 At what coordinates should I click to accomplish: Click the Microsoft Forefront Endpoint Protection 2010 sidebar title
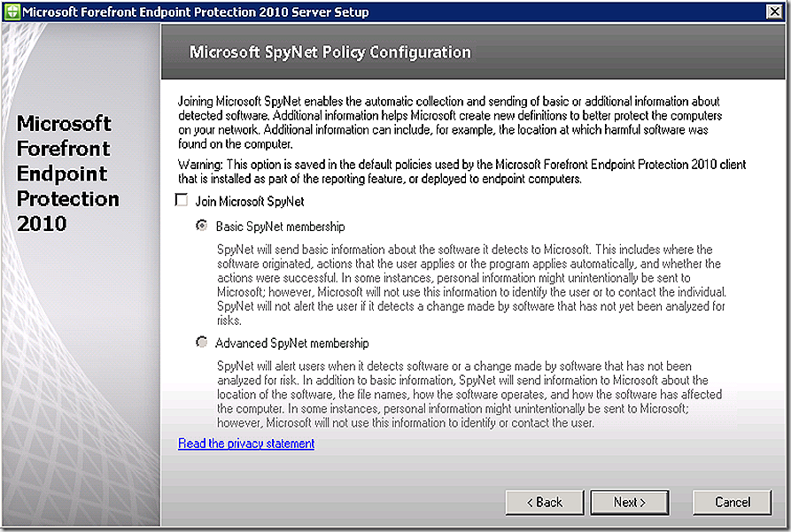[x=67, y=173]
